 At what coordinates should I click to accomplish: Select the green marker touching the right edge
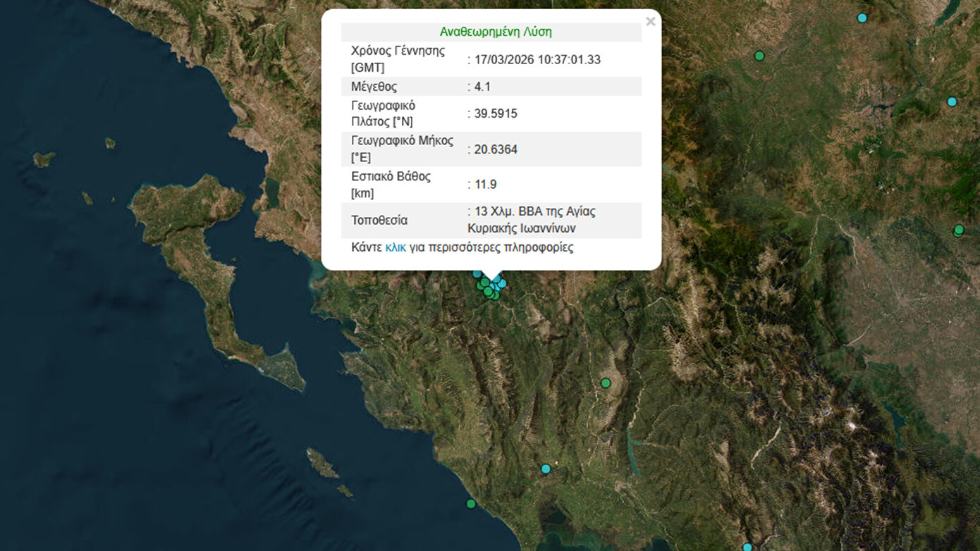959,230
